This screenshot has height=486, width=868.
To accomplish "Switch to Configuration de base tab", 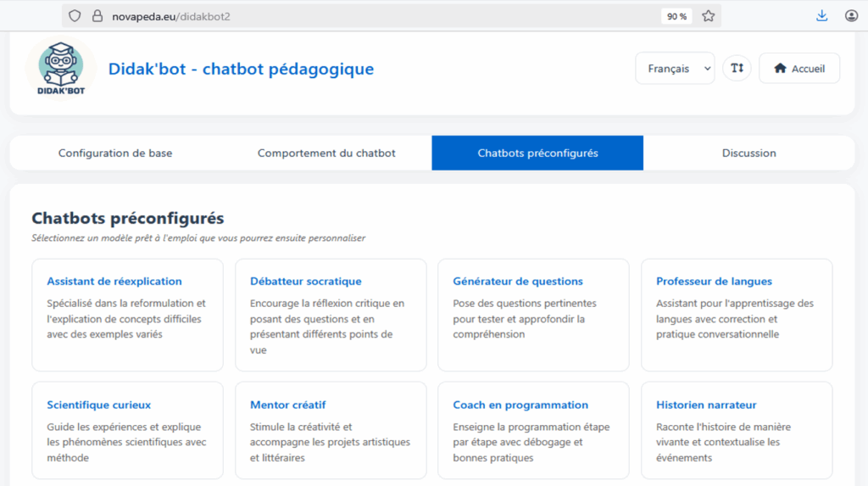I will [115, 154].
